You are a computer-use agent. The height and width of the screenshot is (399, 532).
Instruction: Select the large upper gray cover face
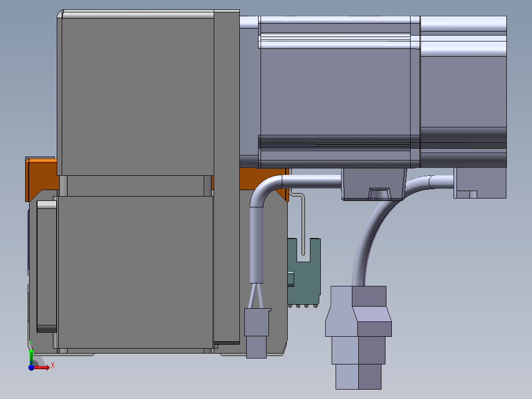point(137,96)
